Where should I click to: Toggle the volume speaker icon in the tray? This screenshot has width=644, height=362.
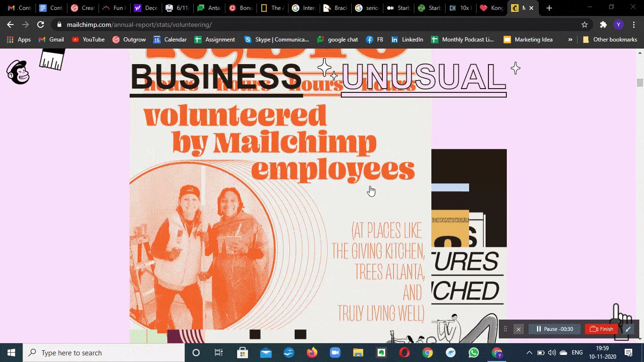pos(552,353)
